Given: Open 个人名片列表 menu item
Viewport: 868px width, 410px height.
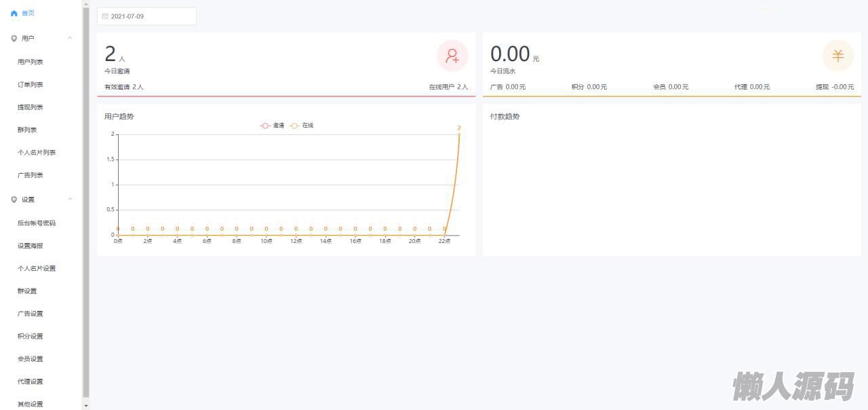Looking at the screenshot, I should 37,153.
